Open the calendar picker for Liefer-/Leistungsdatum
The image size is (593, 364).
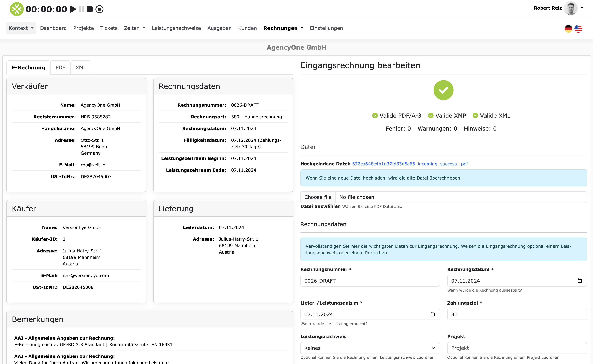pos(433,314)
